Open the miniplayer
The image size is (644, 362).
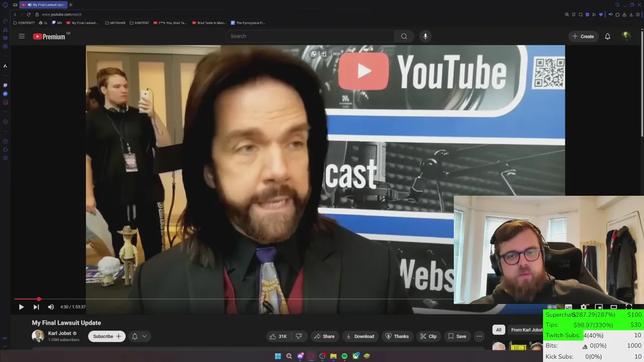(x=599, y=307)
